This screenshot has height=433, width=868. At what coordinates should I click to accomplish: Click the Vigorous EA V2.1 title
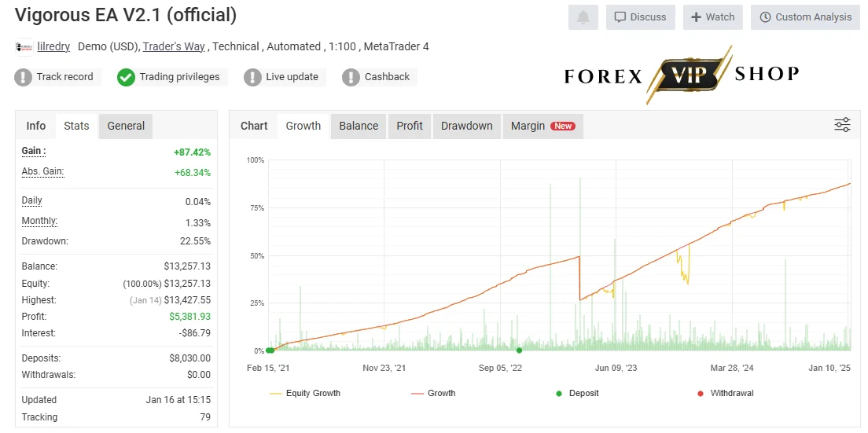[x=126, y=15]
